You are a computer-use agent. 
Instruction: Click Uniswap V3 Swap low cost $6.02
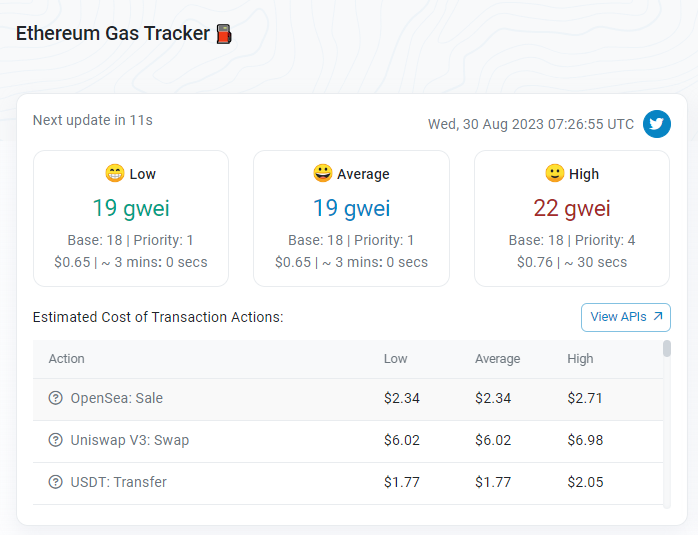(x=402, y=440)
